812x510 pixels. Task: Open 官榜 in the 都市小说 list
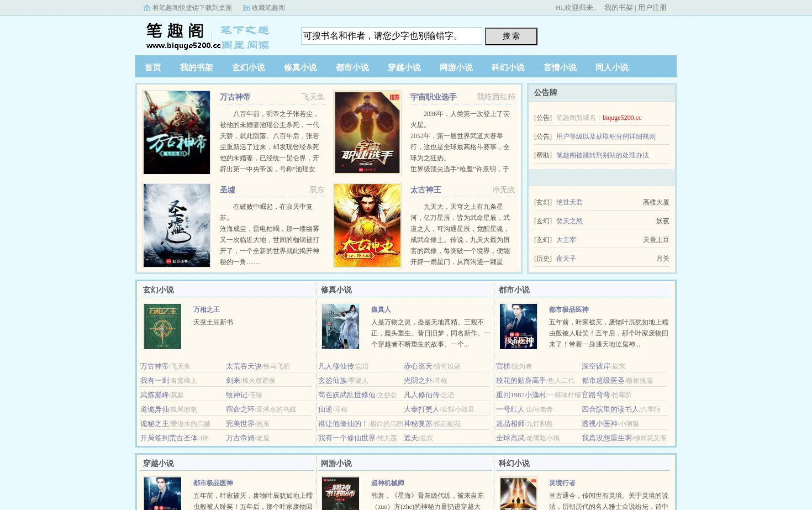pyautogui.click(x=503, y=366)
